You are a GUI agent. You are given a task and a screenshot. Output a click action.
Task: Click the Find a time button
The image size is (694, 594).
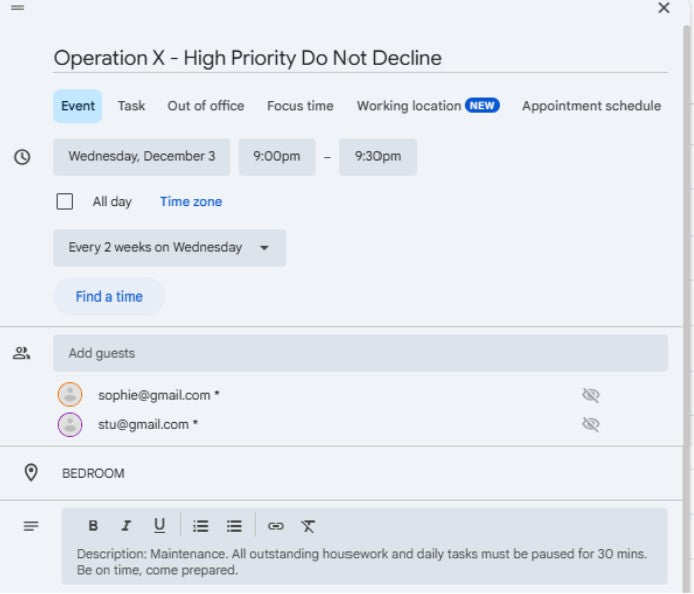(x=109, y=297)
